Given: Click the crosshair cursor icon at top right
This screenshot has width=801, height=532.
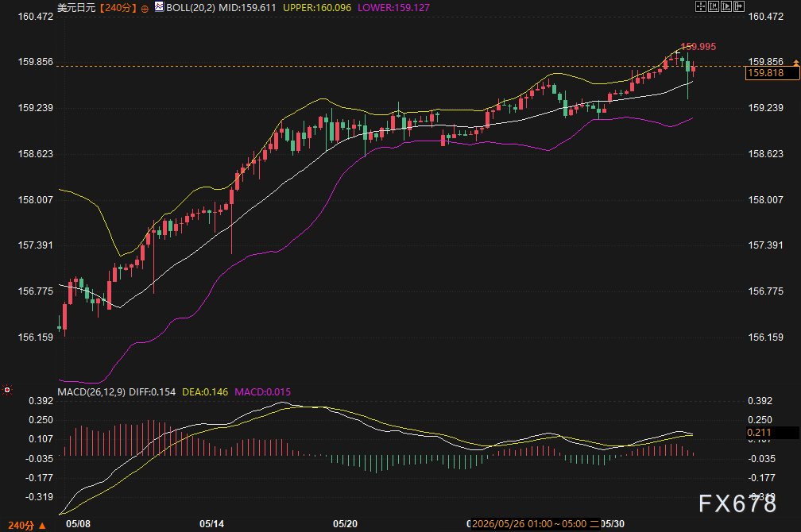Looking at the screenshot, I should click(x=701, y=6).
